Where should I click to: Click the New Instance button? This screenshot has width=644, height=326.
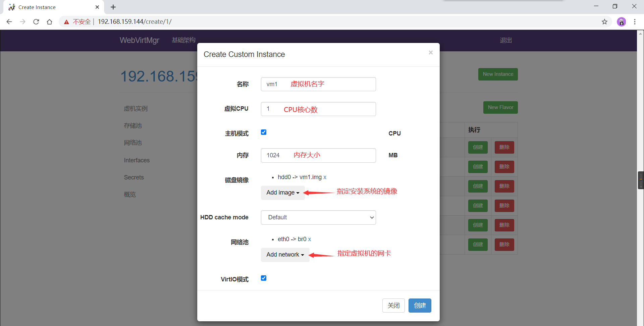pyautogui.click(x=498, y=74)
